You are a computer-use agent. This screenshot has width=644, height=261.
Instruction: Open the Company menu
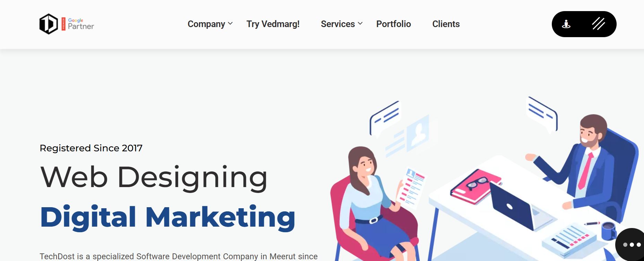(207, 24)
